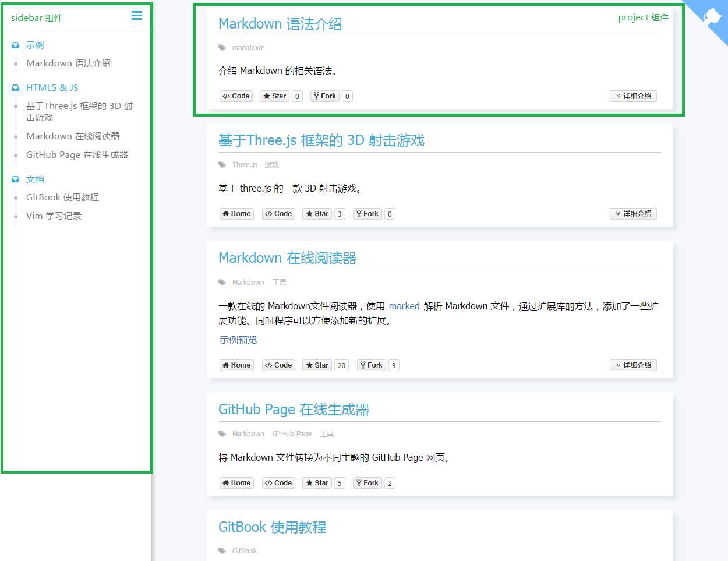Open 示例 category in sidebar
The height and width of the screenshot is (561, 728).
(35, 45)
